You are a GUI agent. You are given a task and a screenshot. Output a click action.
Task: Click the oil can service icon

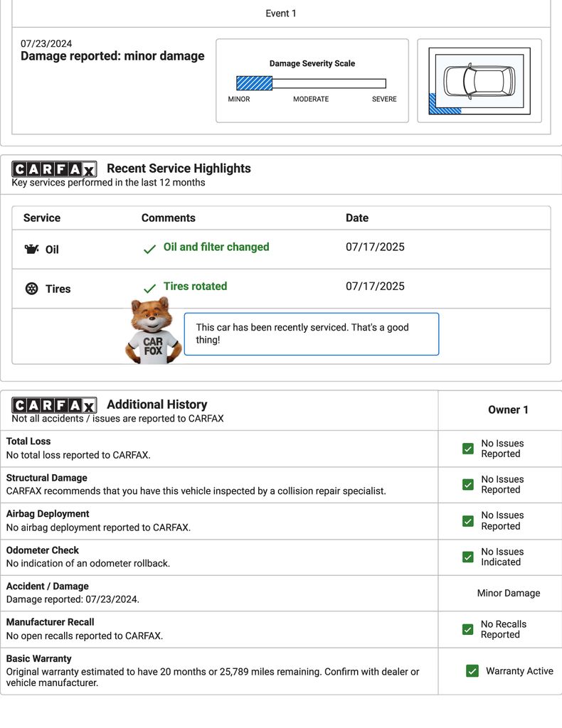click(31, 250)
